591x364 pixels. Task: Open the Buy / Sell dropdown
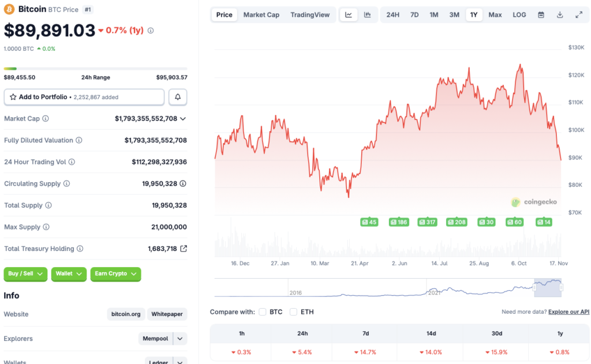click(x=25, y=274)
